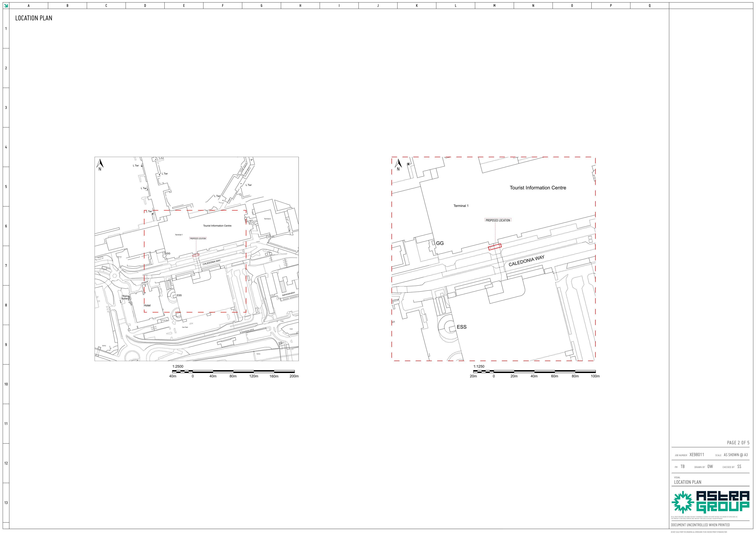Select Tourist Information Centre on the 1:2500 map
Screen dimensions: 756x535
click(217, 226)
